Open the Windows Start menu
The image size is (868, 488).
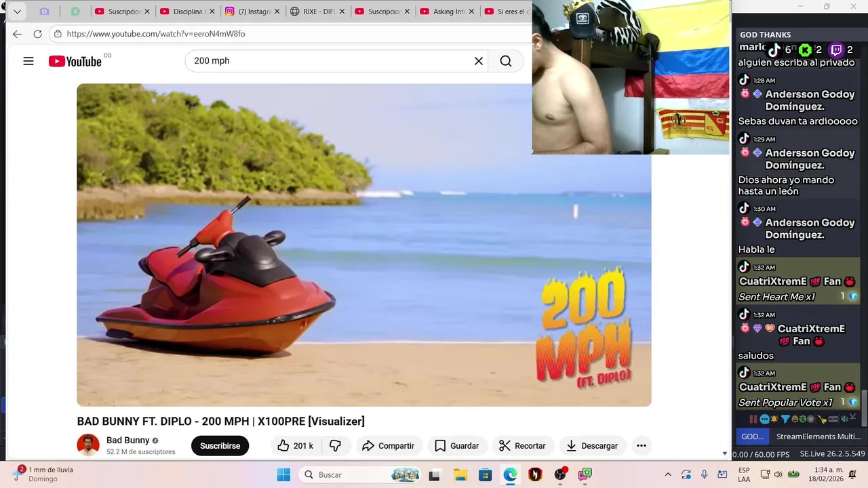point(283,474)
